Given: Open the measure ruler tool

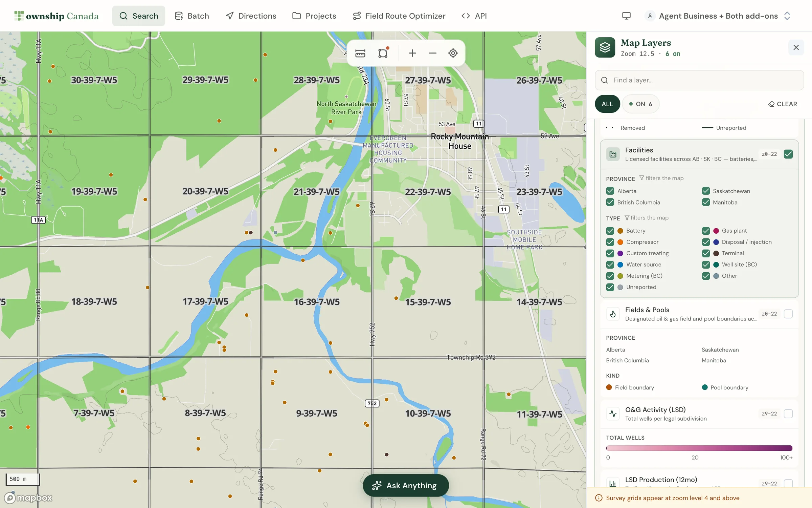Looking at the screenshot, I should pyautogui.click(x=360, y=53).
